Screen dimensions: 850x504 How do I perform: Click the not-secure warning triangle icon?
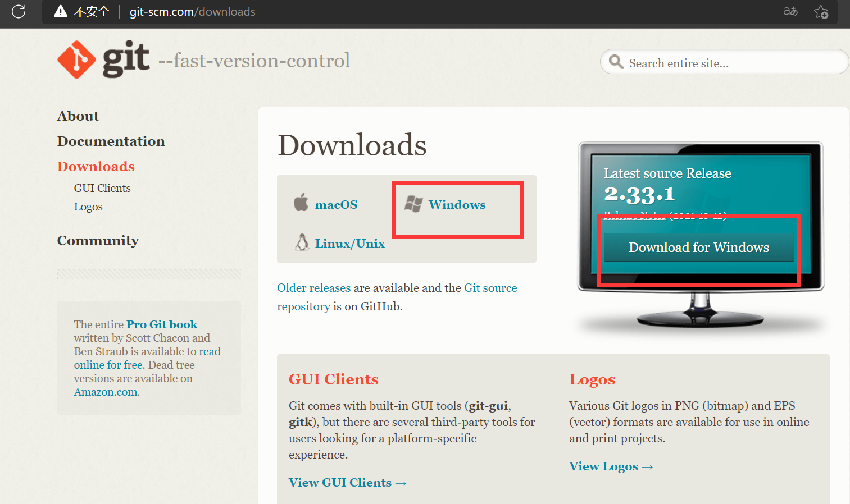coord(61,11)
